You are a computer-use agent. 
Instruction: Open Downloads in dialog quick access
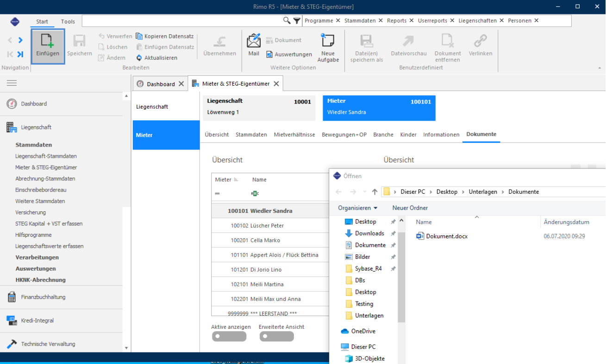coord(369,234)
